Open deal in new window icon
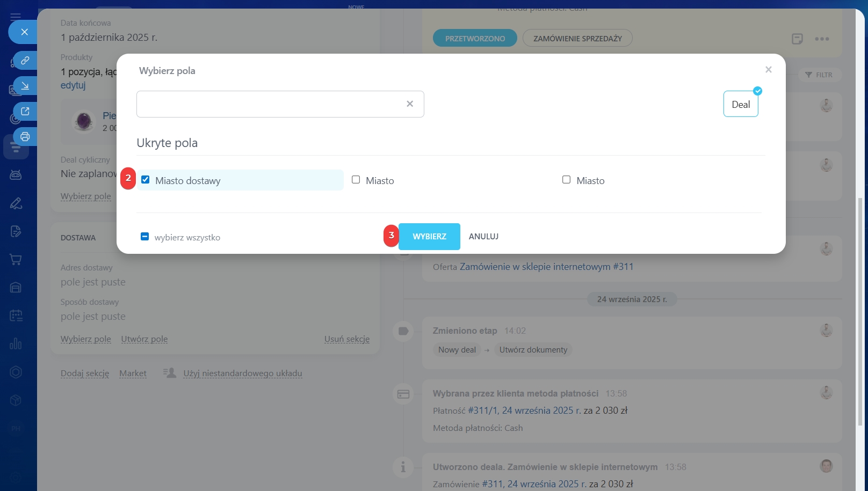 [x=25, y=112]
